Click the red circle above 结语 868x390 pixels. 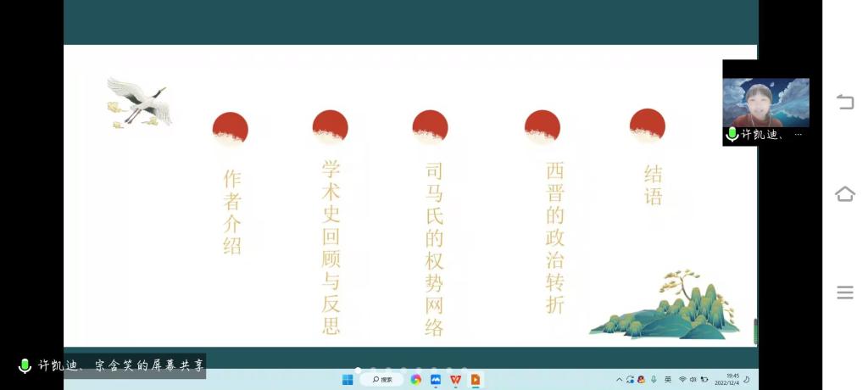[x=648, y=126]
